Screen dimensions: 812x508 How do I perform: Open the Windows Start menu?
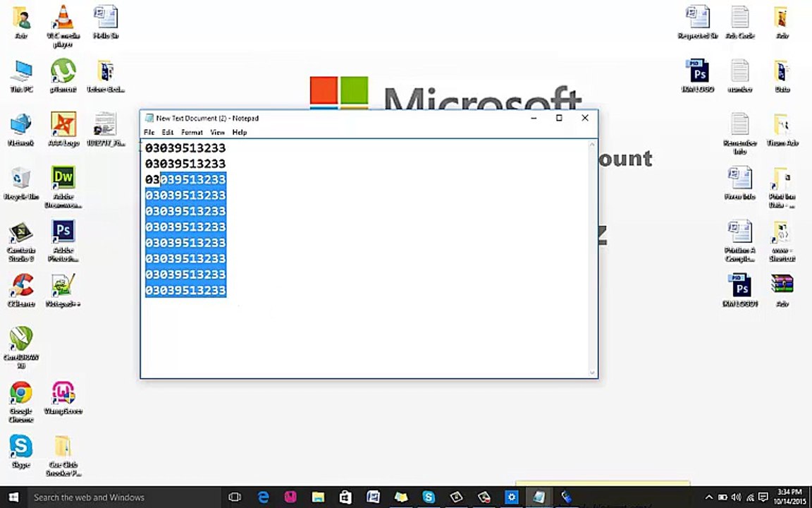[13, 497]
